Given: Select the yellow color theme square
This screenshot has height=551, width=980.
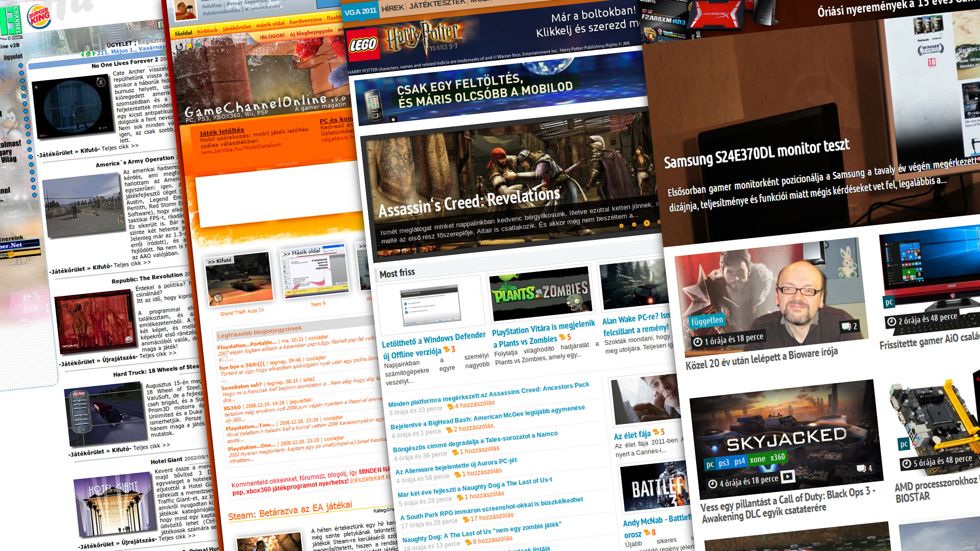Looking at the screenshot, I should point(189,46).
